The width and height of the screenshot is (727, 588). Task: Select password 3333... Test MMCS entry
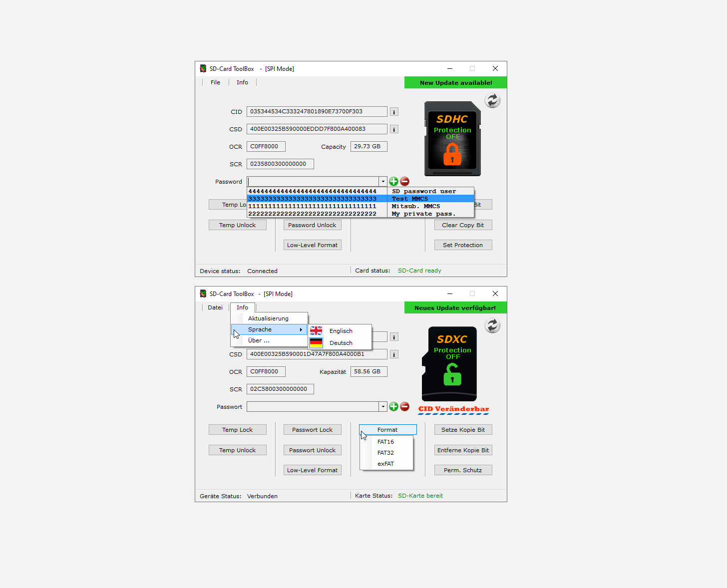pos(360,199)
